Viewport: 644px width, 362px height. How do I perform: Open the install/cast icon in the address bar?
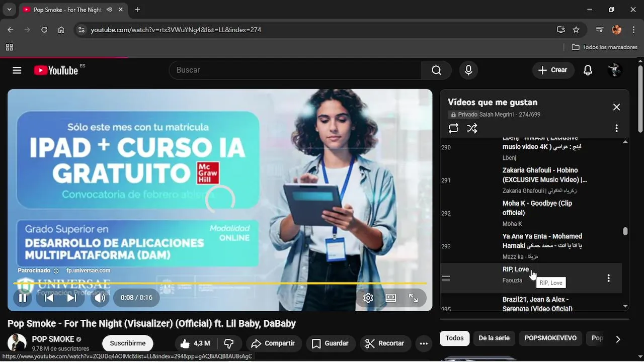[561, 30]
